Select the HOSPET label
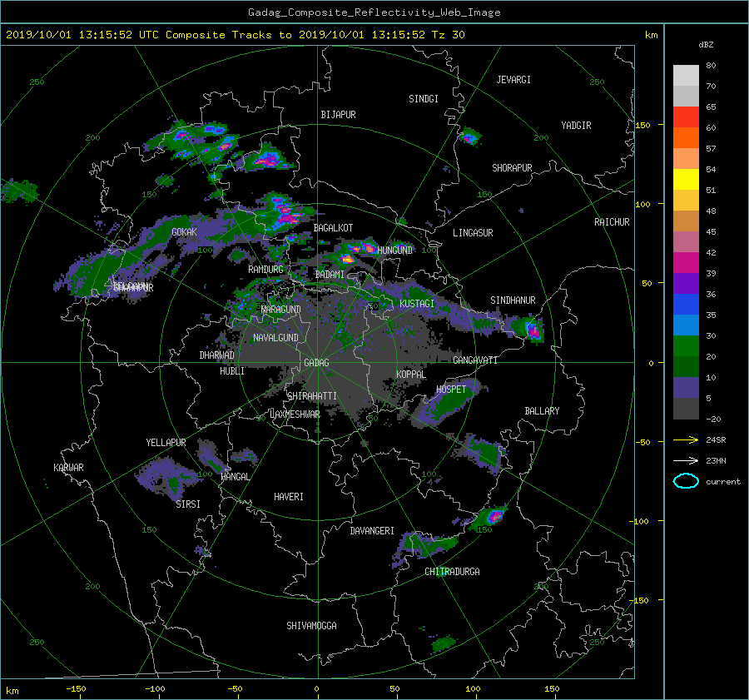This screenshot has height=700, width=749. point(451,390)
